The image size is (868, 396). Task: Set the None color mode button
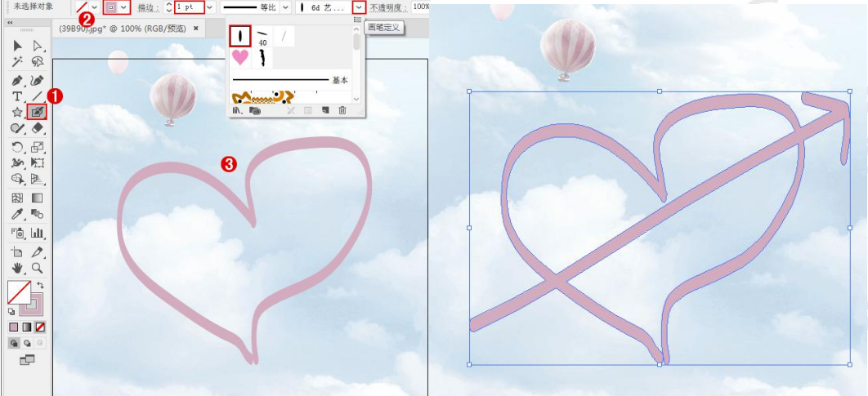[x=40, y=327]
